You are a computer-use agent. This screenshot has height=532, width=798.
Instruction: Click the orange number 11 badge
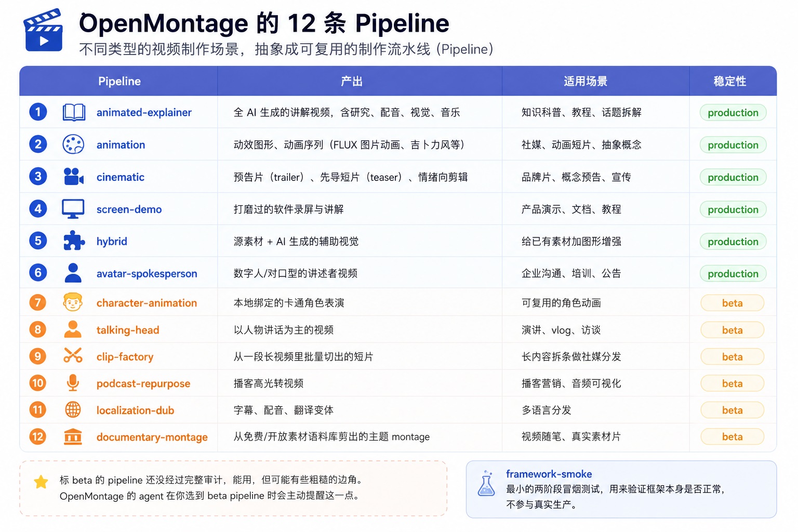coord(37,410)
